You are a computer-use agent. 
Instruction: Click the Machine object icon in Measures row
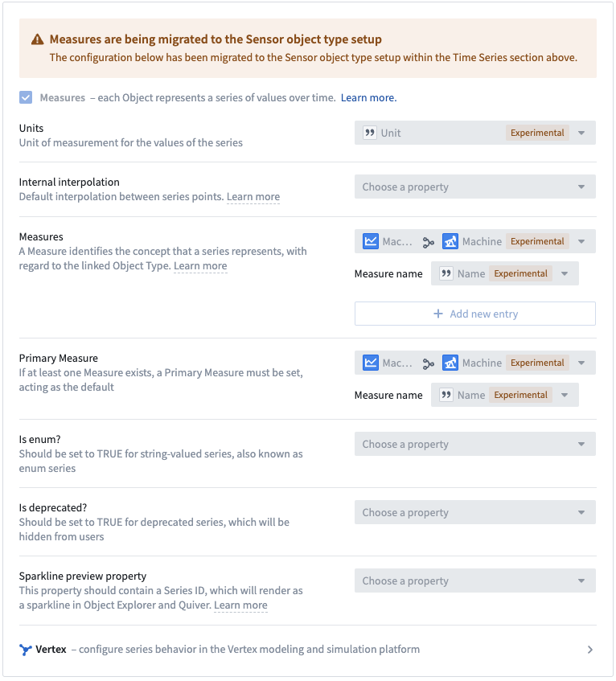click(x=450, y=241)
